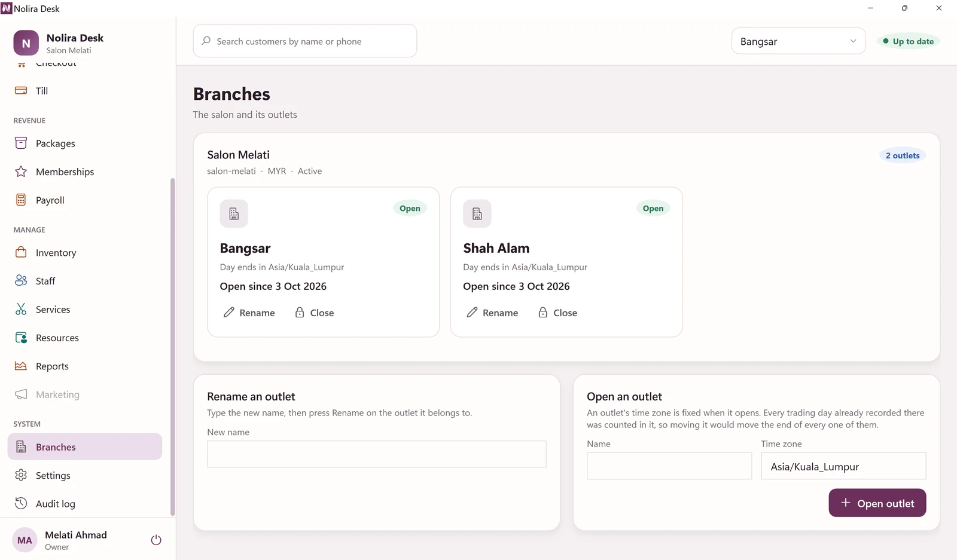This screenshot has width=957, height=560.
Task: Click the Settings gear icon
Action: click(x=21, y=475)
